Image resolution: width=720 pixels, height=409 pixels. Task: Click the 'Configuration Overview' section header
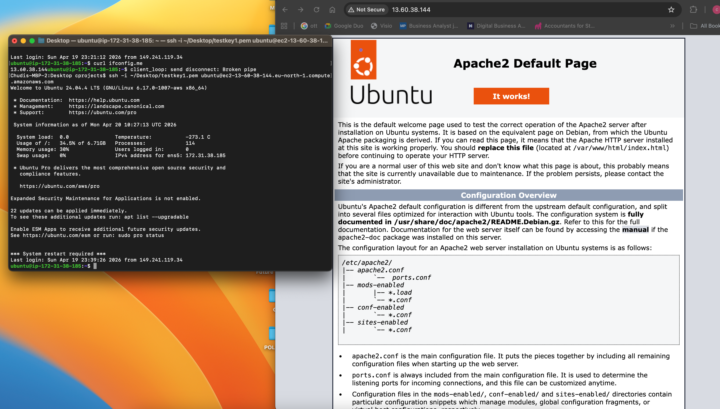click(508, 195)
